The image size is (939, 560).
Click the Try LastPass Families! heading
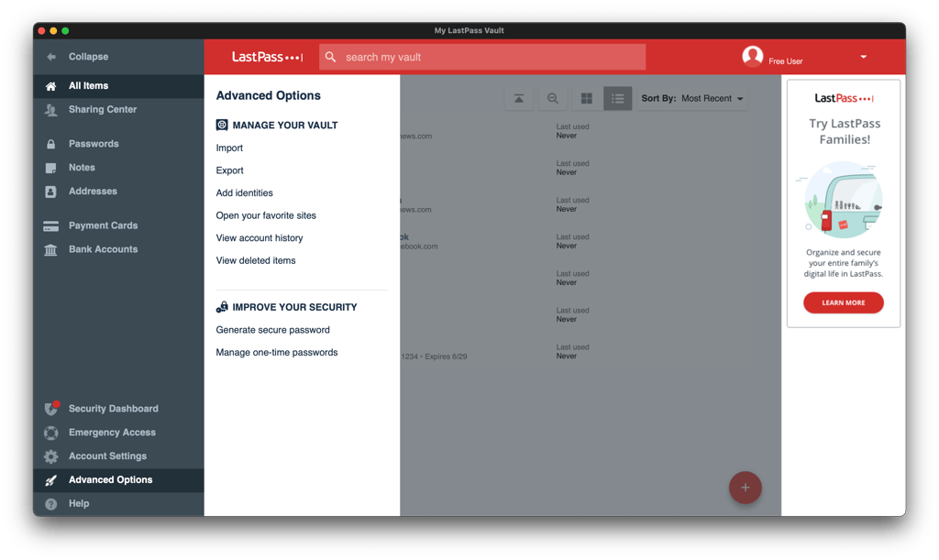click(845, 132)
